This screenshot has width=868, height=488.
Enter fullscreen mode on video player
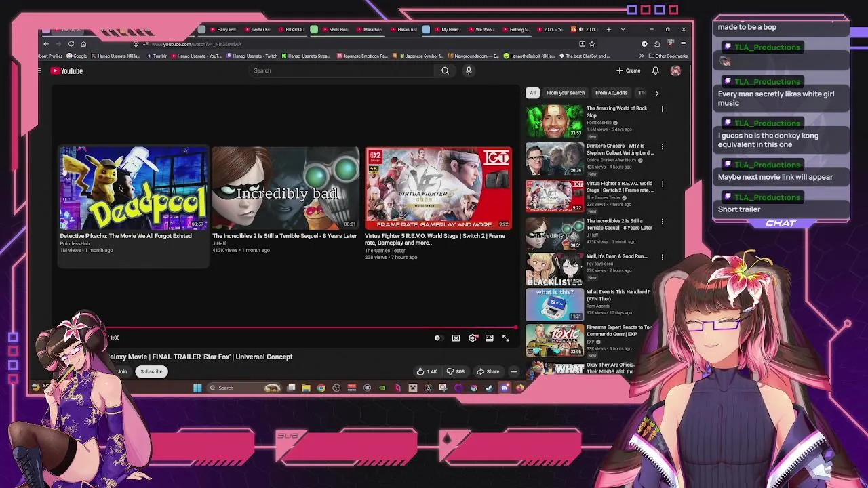click(506, 338)
